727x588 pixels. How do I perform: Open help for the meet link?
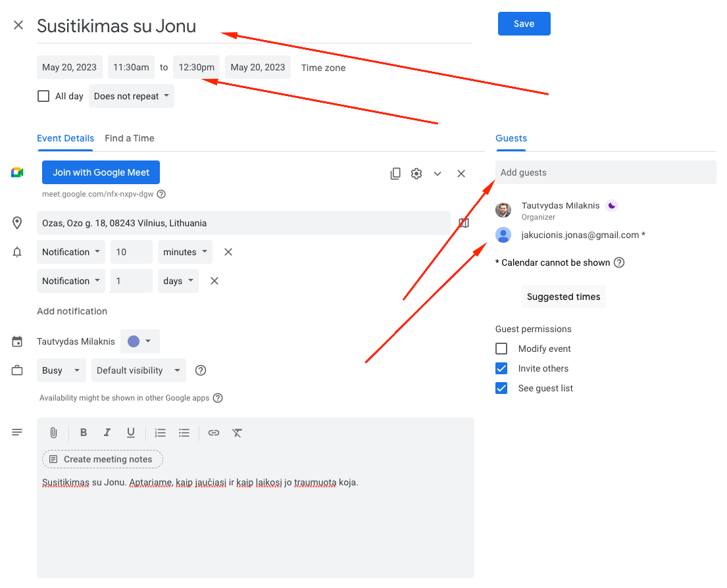[161, 194]
